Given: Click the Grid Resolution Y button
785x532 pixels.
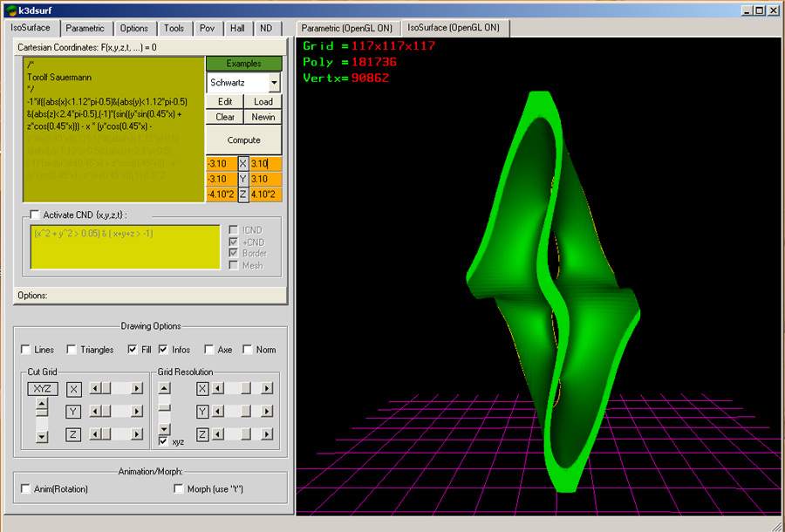Looking at the screenshot, I should point(202,412).
